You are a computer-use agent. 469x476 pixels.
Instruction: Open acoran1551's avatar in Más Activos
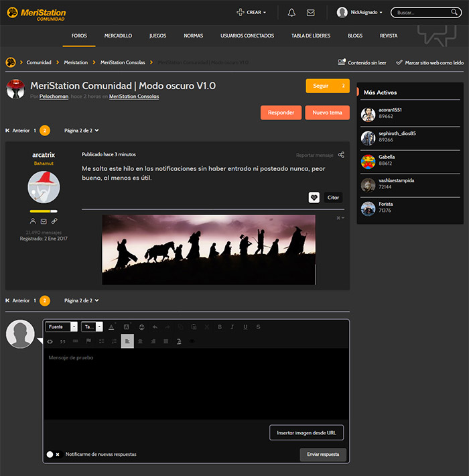pyautogui.click(x=368, y=115)
